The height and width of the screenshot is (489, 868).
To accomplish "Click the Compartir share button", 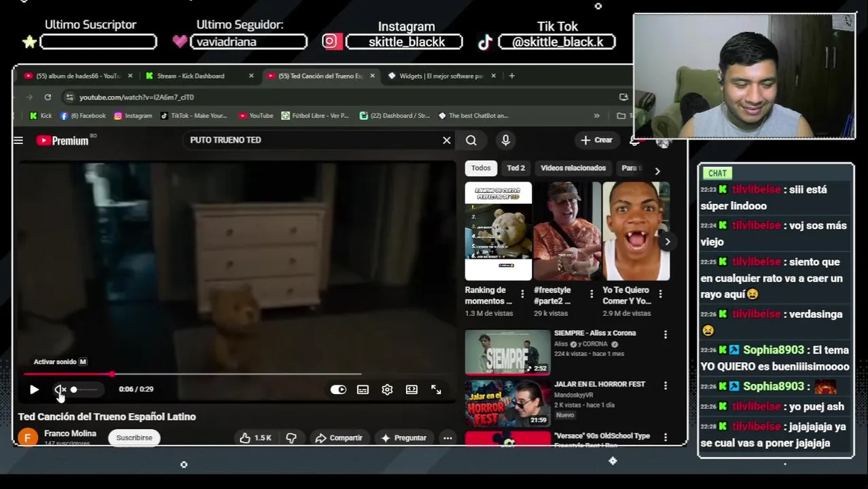I will coord(339,437).
